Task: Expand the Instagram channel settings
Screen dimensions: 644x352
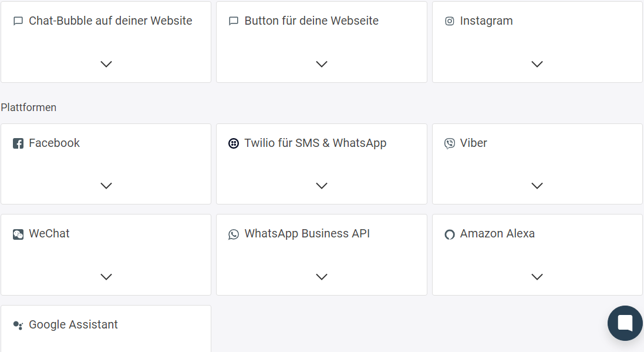Action: click(537, 64)
